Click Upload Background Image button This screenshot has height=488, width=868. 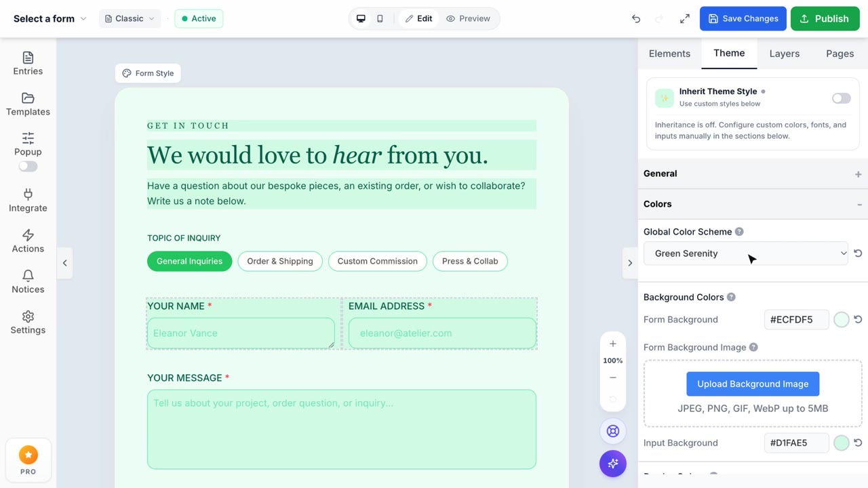753,384
